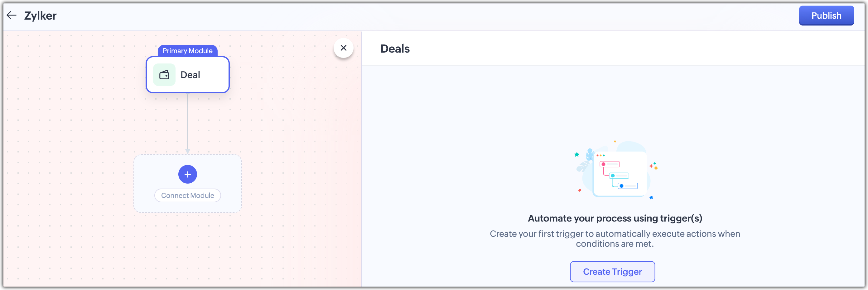Click the Connect Module pill button

[x=187, y=195]
